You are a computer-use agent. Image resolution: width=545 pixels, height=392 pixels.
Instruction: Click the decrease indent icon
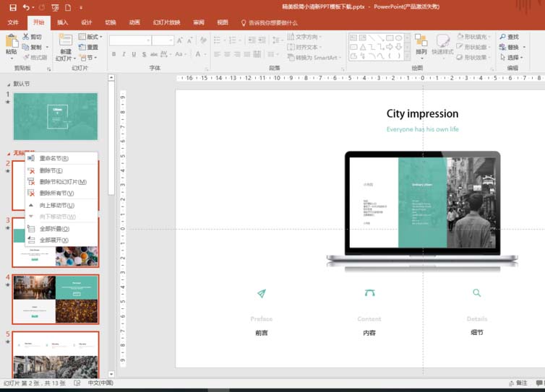tap(252, 40)
